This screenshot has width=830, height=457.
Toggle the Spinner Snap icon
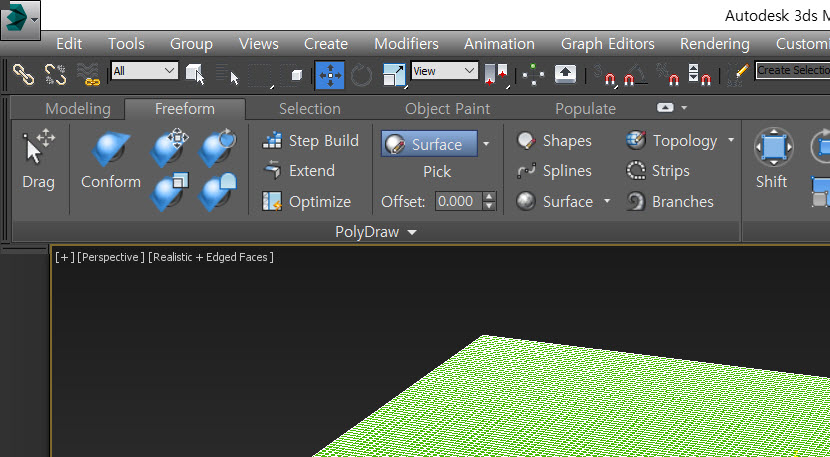tap(700, 75)
